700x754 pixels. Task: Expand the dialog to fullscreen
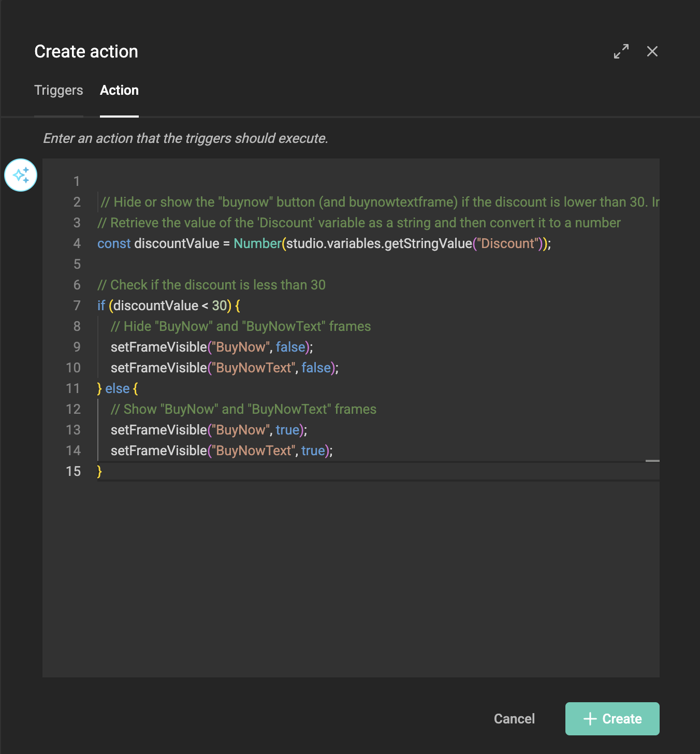point(621,51)
